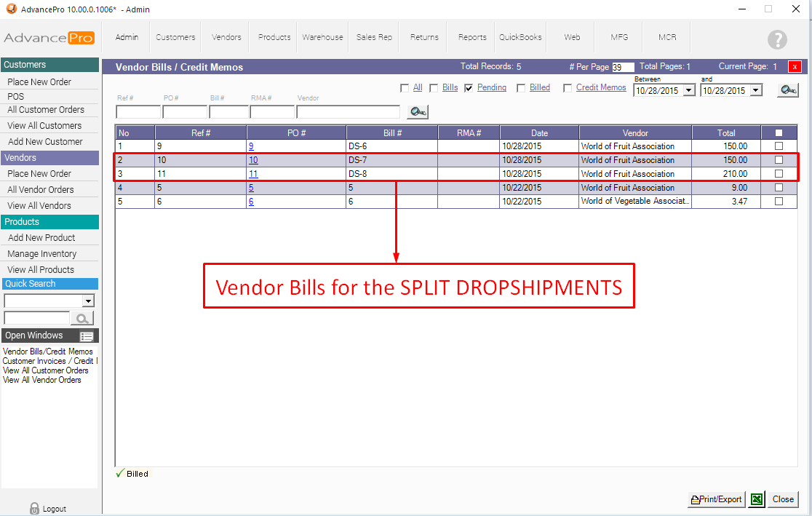
Task: Click the Logout padlock icon
Action: pyautogui.click(x=34, y=508)
